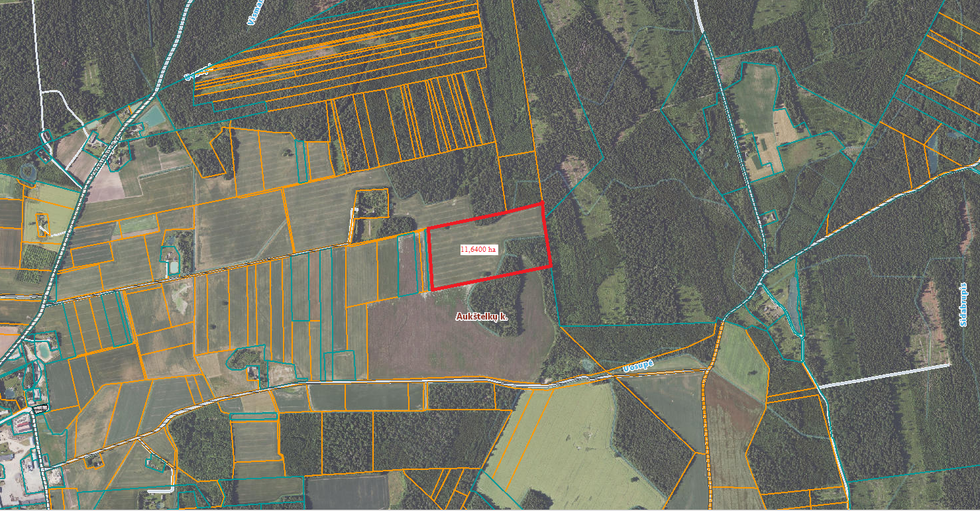Click the 11,6400 ha area label
This screenshot has height=511, width=980.
478,249
